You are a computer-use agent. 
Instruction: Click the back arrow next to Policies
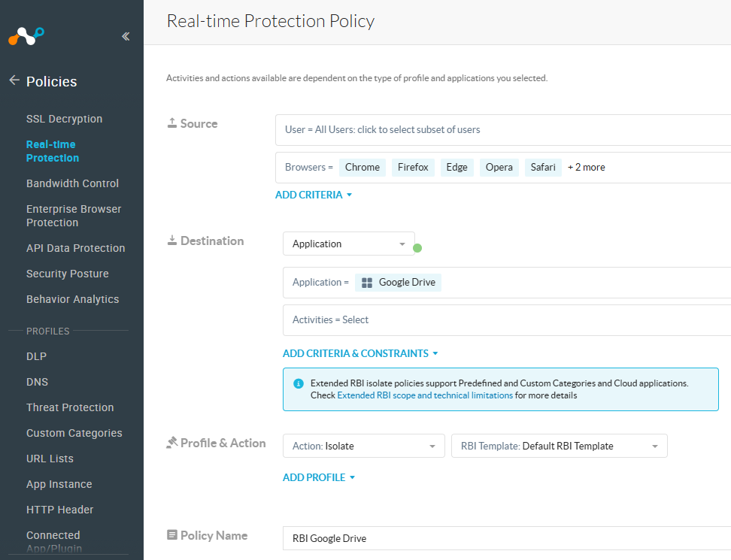click(x=14, y=81)
